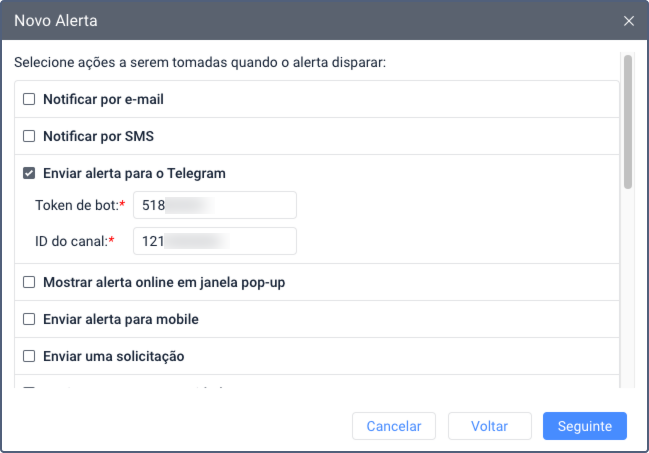Viewport: 649px width, 453px height.
Task: Tick the partially hidden checkbox below Enviar uma solicitação
Action: tap(29, 388)
